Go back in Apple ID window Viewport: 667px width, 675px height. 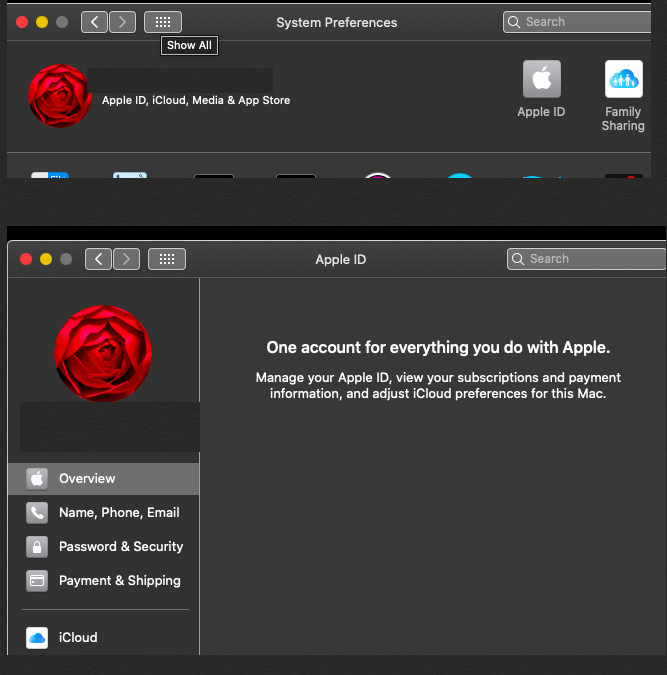[98, 259]
